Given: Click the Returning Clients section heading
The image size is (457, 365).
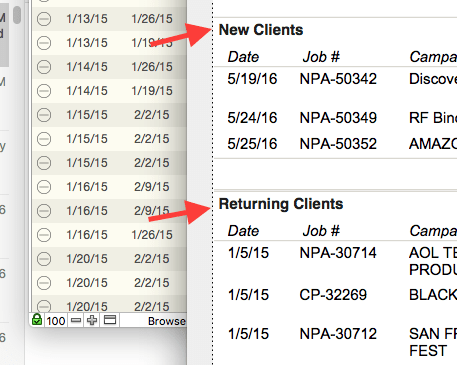Looking at the screenshot, I should [281, 204].
